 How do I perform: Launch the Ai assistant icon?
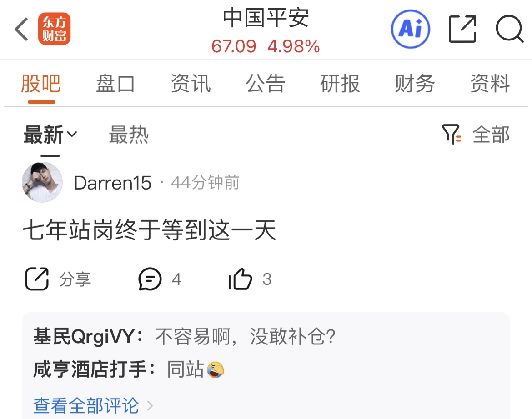410,29
